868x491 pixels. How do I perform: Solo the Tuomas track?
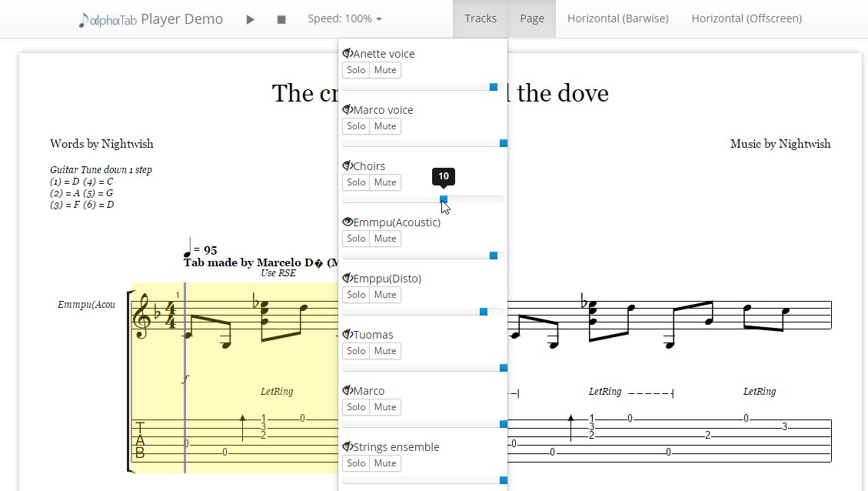tap(356, 351)
